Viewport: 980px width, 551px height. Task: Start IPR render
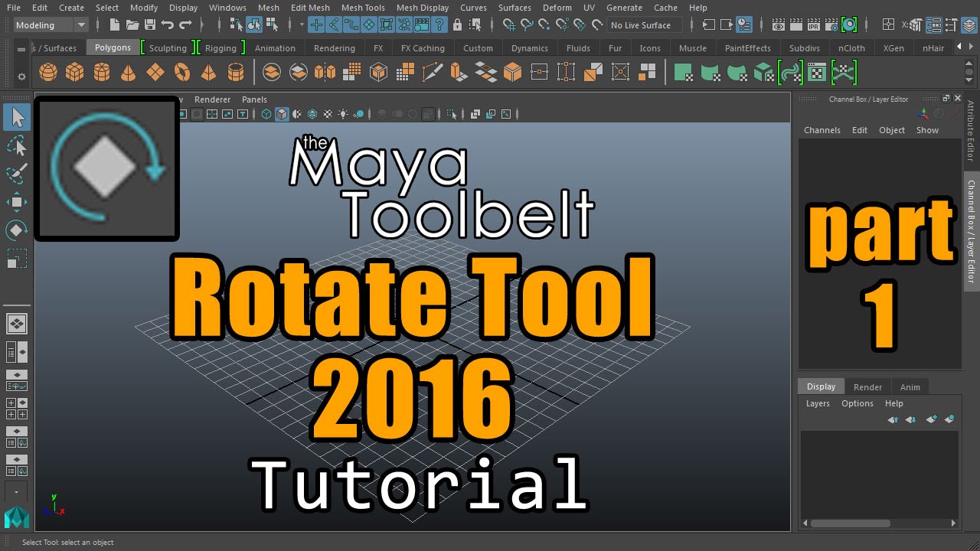813,25
